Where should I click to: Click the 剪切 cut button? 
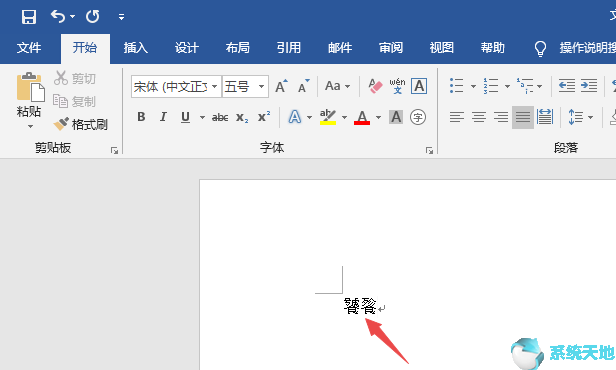pyautogui.click(x=75, y=78)
